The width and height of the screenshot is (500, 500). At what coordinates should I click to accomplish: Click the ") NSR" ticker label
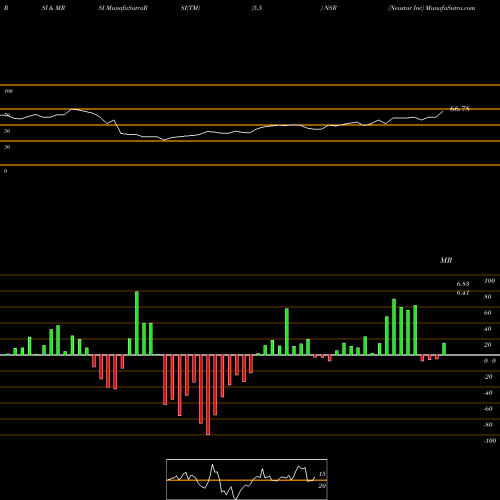(329, 8)
